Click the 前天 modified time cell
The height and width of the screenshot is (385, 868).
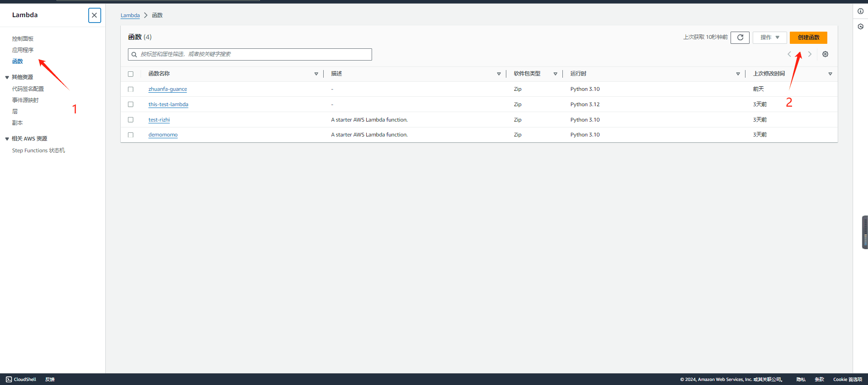coord(759,89)
